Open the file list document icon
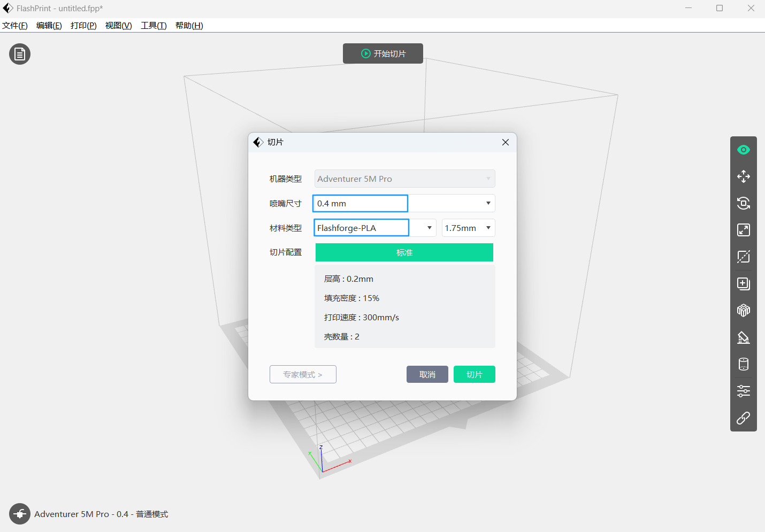This screenshot has height=532, width=765. click(20, 54)
